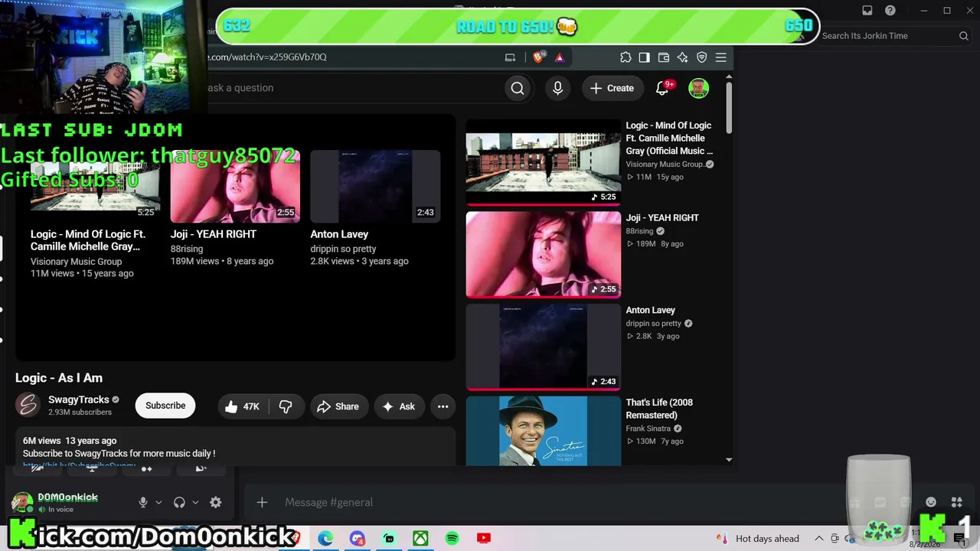980x551 pixels.
Task: Open Xbox app from the taskbar
Action: pyautogui.click(x=420, y=539)
